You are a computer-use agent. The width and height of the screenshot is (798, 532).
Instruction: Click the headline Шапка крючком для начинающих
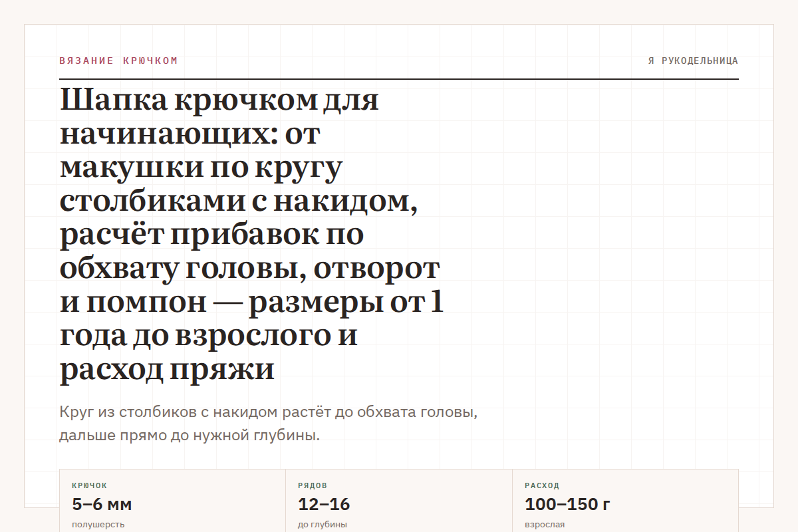251,235
